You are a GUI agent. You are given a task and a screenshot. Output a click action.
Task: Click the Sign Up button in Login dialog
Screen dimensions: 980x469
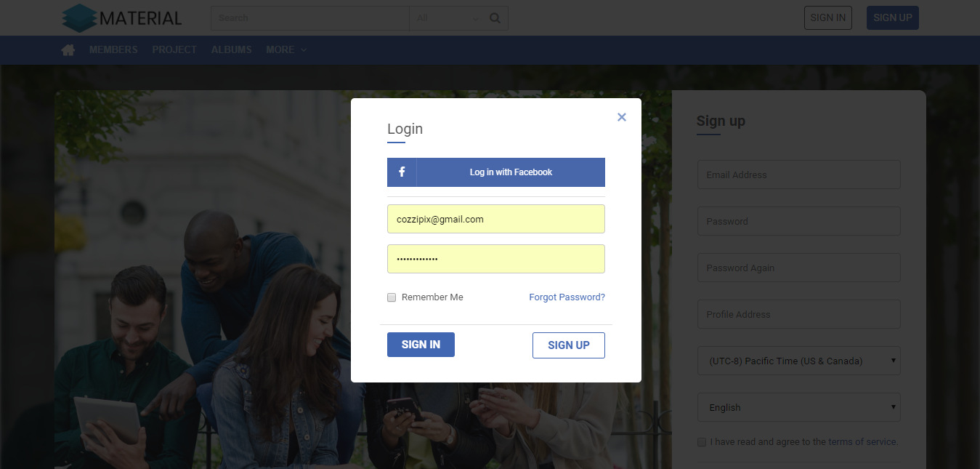[569, 345]
